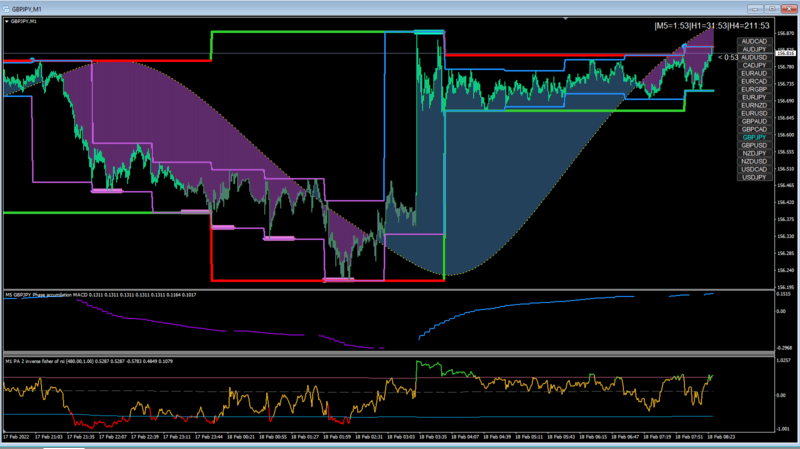Click the divider between MACD and RSI subwindows

pyautogui.click(x=389, y=354)
